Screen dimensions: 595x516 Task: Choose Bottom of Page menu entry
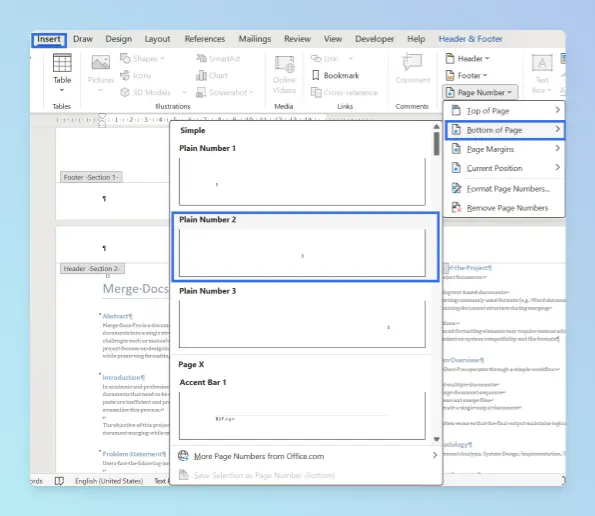pyautogui.click(x=505, y=130)
